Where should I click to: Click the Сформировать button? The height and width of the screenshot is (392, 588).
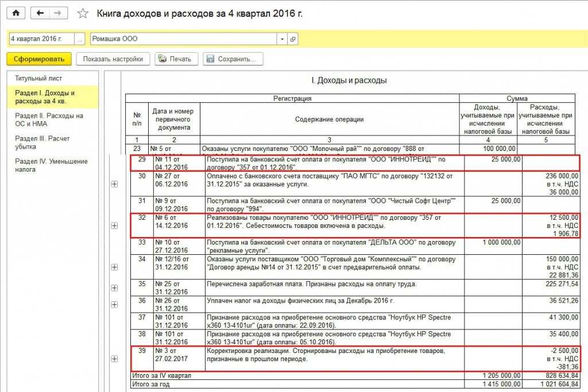(x=39, y=59)
